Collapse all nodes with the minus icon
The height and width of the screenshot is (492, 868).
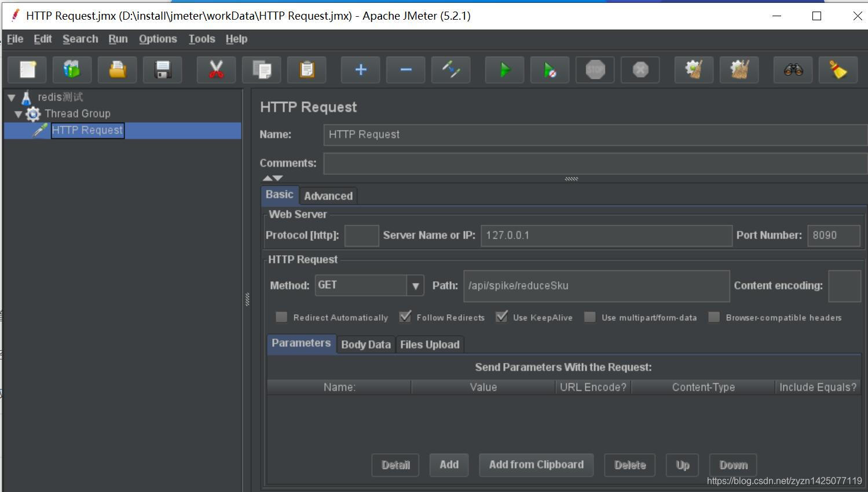pos(405,70)
